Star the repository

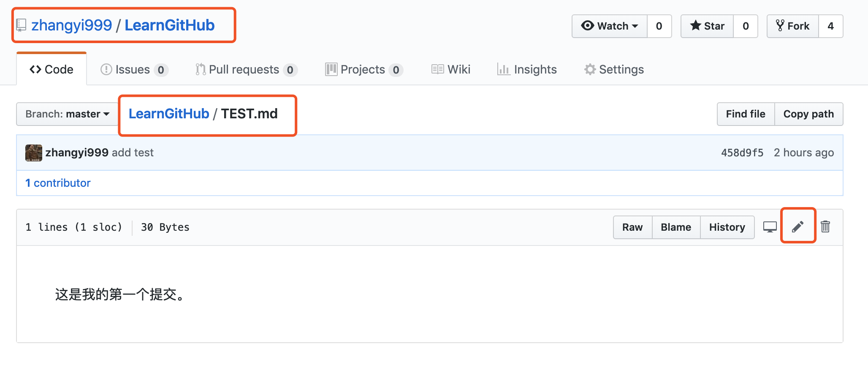(x=707, y=26)
